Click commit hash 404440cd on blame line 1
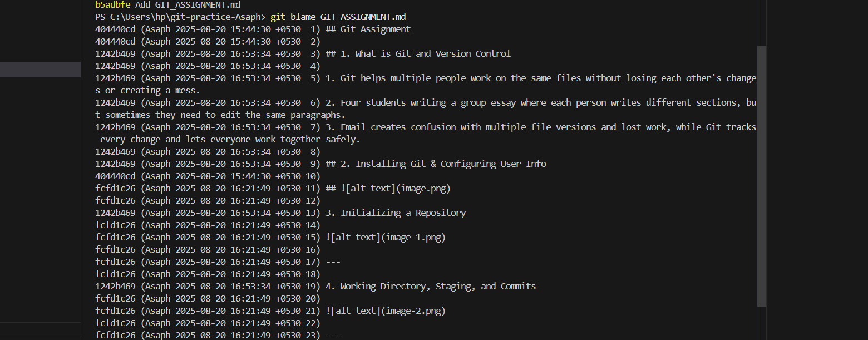 pyautogui.click(x=115, y=29)
